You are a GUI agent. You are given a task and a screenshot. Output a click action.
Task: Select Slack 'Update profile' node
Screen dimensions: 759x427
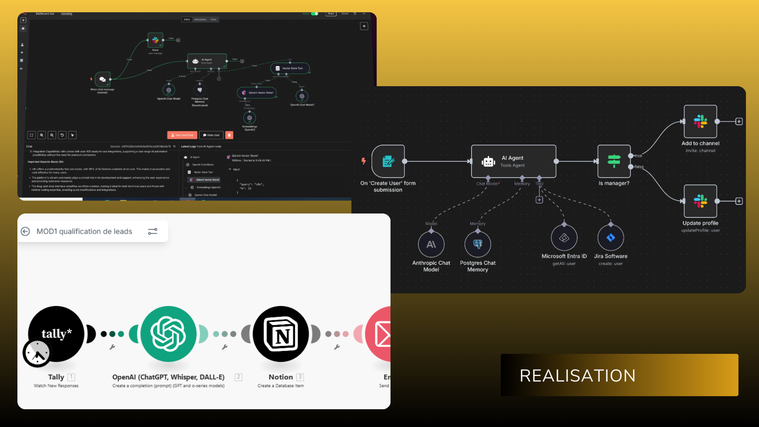click(x=700, y=201)
